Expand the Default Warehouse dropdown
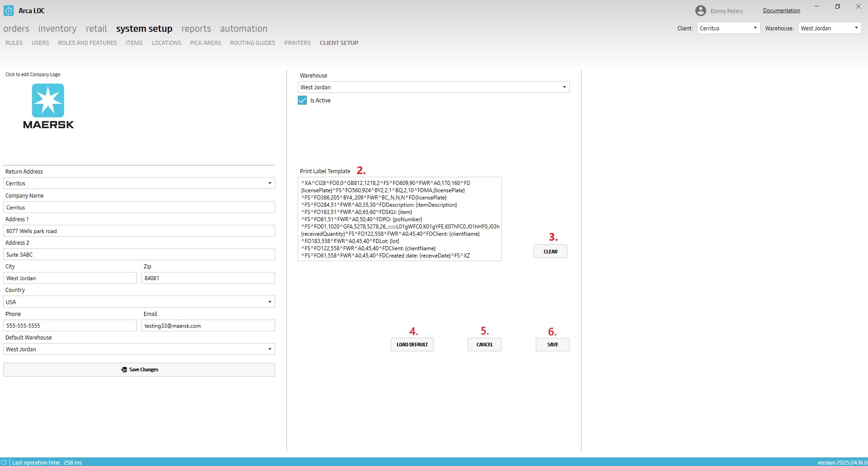 click(x=139, y=349)
